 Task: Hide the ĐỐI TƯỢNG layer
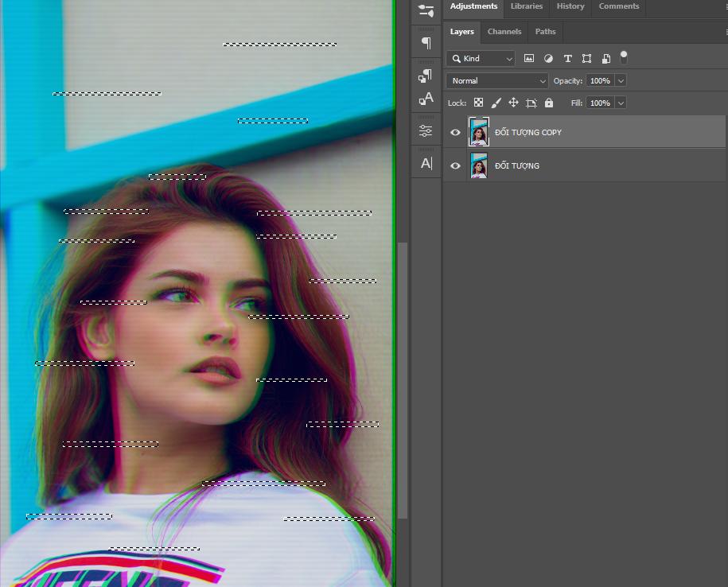[455, 165]
